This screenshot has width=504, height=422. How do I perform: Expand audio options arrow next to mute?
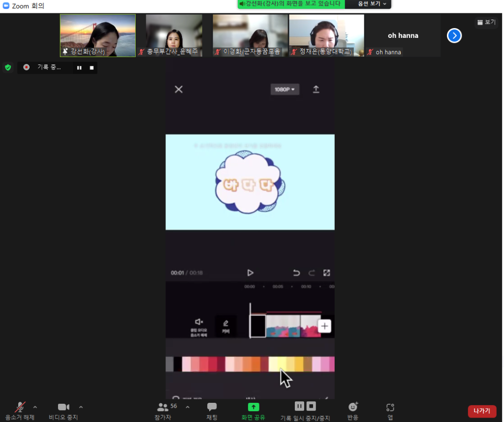[35, 407]
